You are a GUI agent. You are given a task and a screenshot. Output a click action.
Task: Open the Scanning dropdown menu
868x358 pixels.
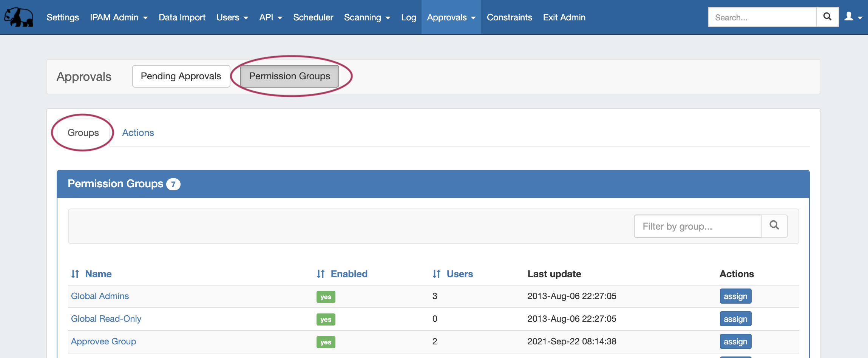tap(367, 17)
